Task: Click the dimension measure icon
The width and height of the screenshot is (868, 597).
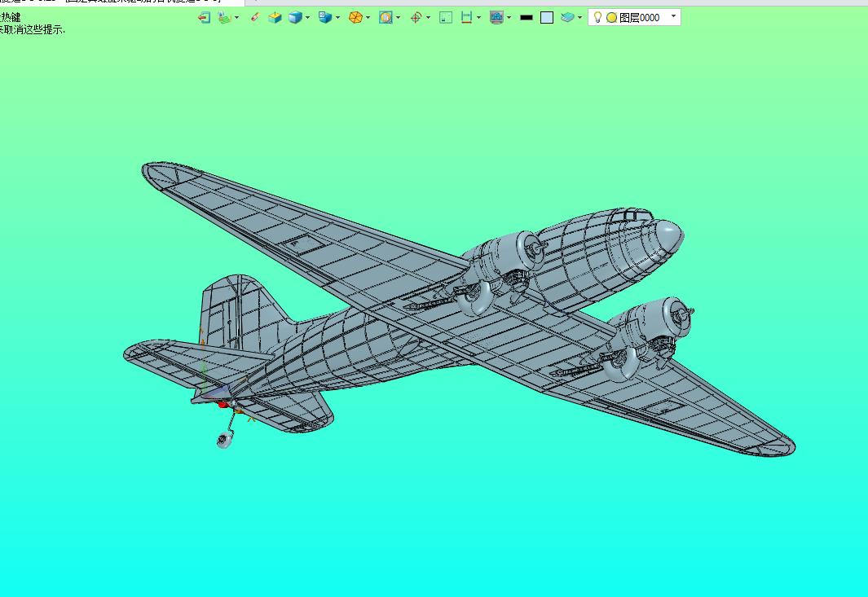Action: click(467, 18)
